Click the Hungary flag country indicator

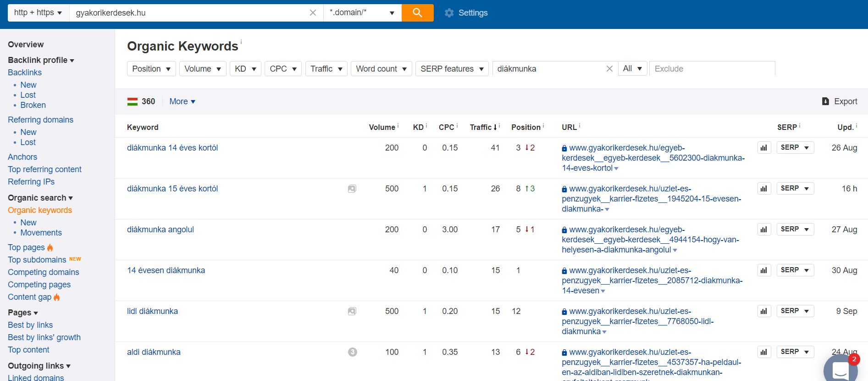click(x=133, y=101)
